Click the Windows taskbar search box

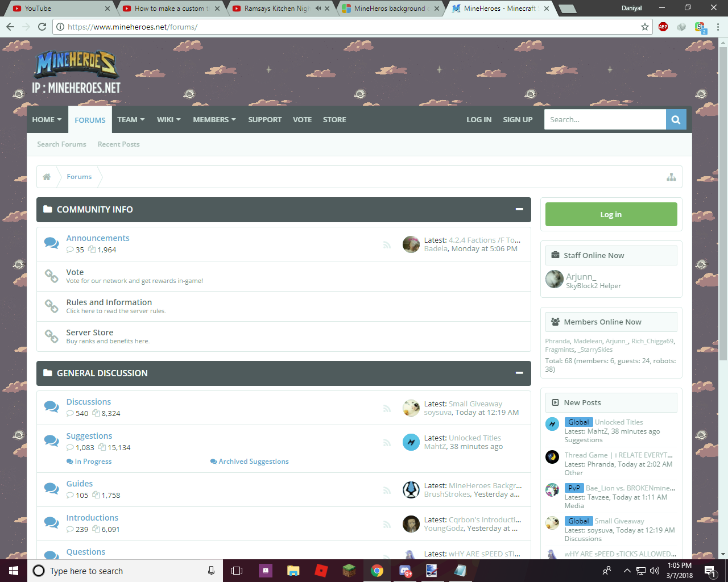pos(125,571)
